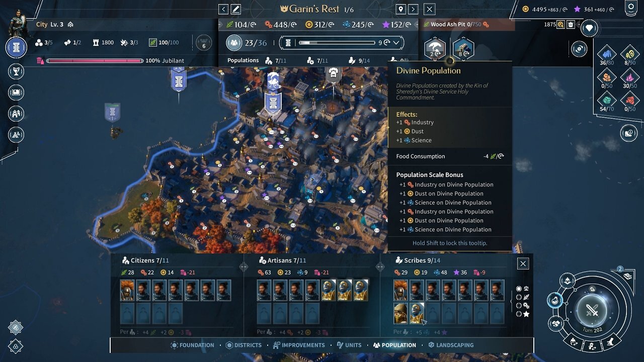Select the purple crystal resource 30/50
Screen dimensions: 644x362
[629, 79]
